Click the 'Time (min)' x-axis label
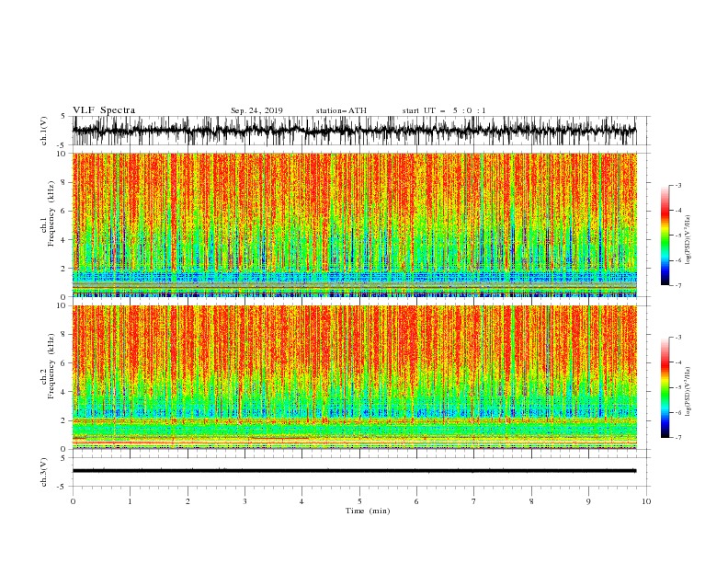 (368, 511)
